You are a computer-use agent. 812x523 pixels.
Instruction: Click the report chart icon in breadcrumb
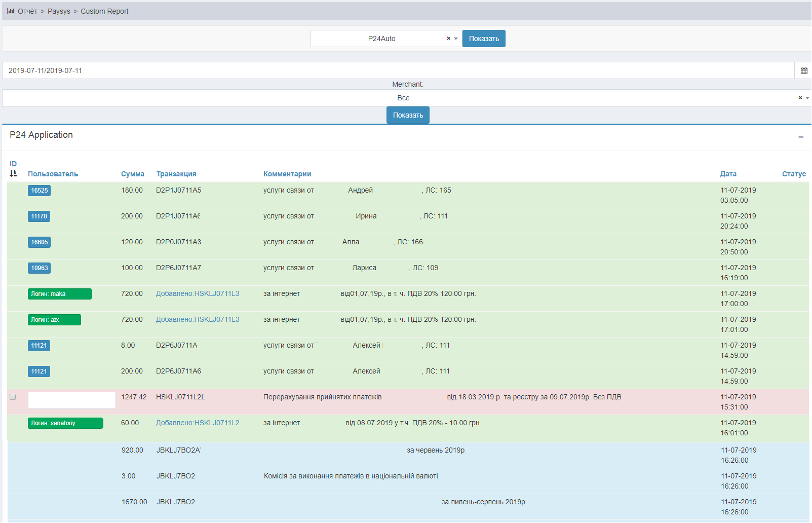point(11,11)
